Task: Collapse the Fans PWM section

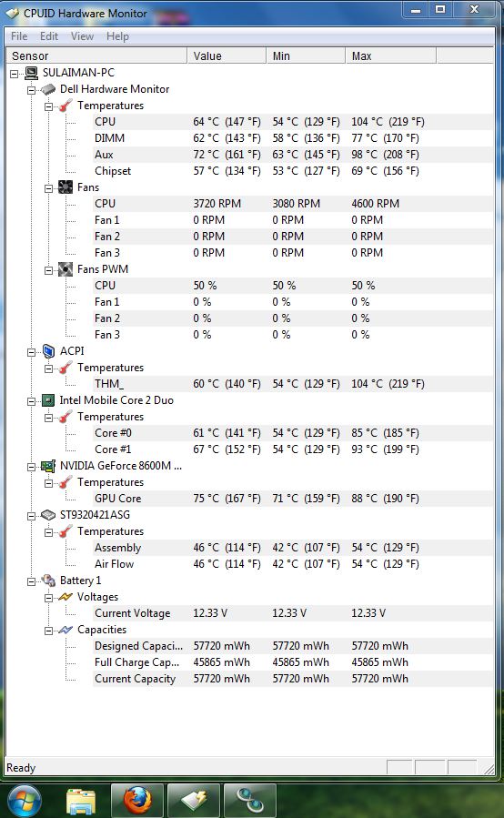Action: pyautogui.click(x=48, y=270)
